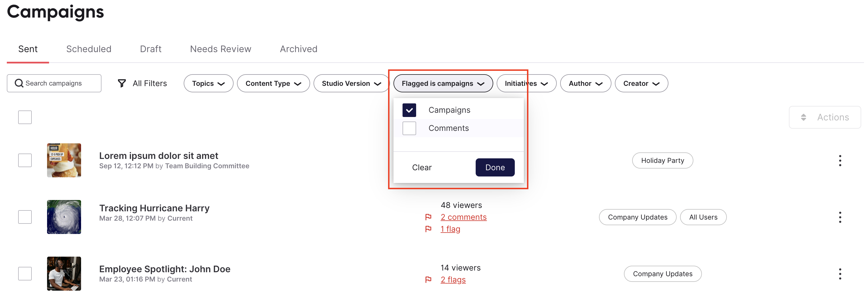Select the Tracking Hurricane Harry row checkbox

pyautogui.click(x=25, y=217)
